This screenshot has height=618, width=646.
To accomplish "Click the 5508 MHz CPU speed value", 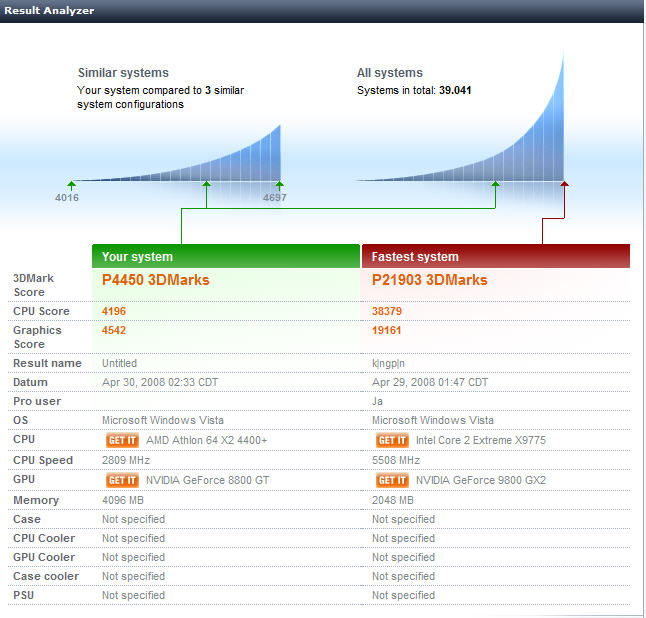I will point(396,460).
